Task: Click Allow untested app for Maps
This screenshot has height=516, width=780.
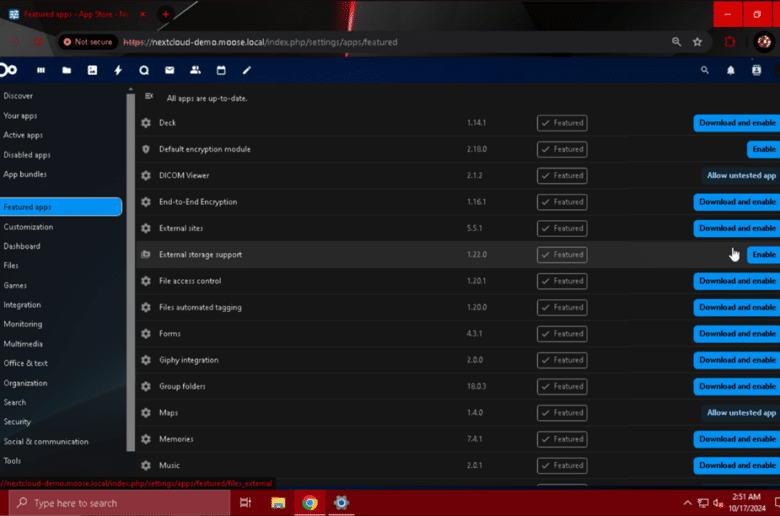Action: pos(741,413)
